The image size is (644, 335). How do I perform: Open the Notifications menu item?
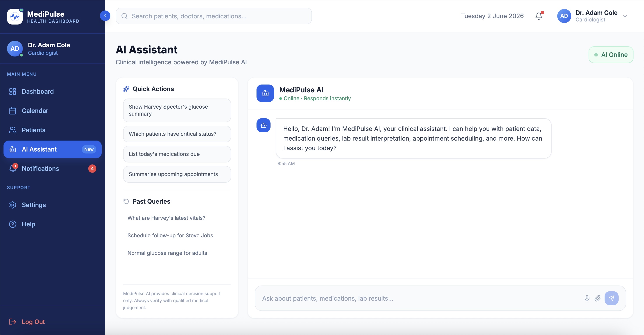click(x=53, y=169)
